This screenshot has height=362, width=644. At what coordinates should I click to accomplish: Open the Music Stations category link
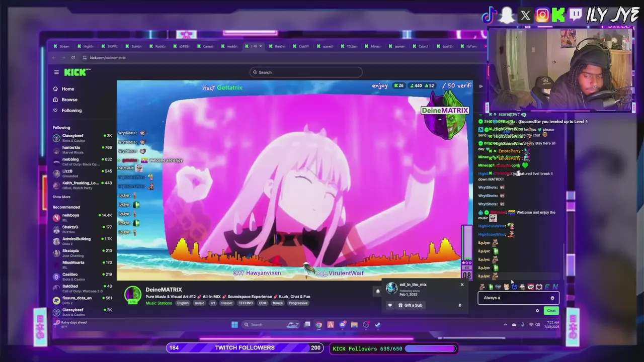[158, 303]
